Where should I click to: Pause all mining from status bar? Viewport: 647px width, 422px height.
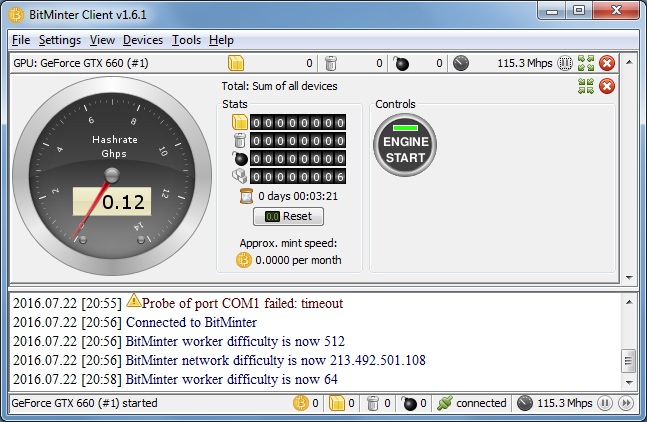pyautogui.click(x=604, y=403)
